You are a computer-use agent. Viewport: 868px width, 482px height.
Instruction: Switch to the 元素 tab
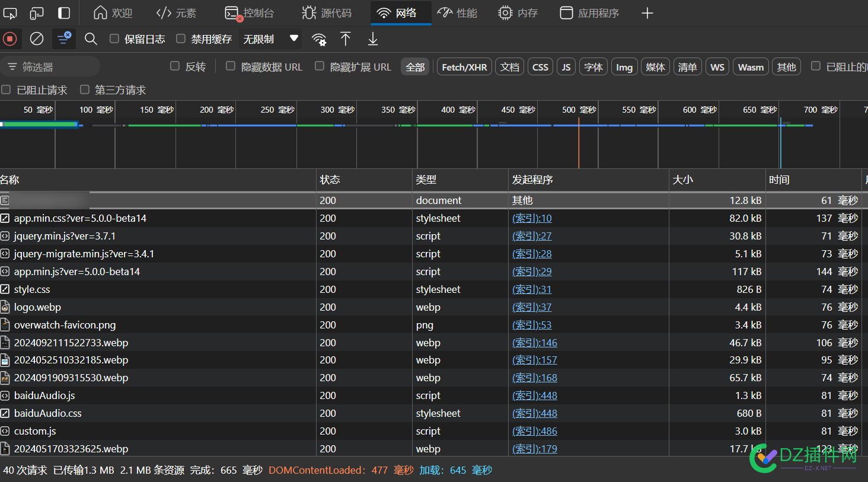coord(176,13)
